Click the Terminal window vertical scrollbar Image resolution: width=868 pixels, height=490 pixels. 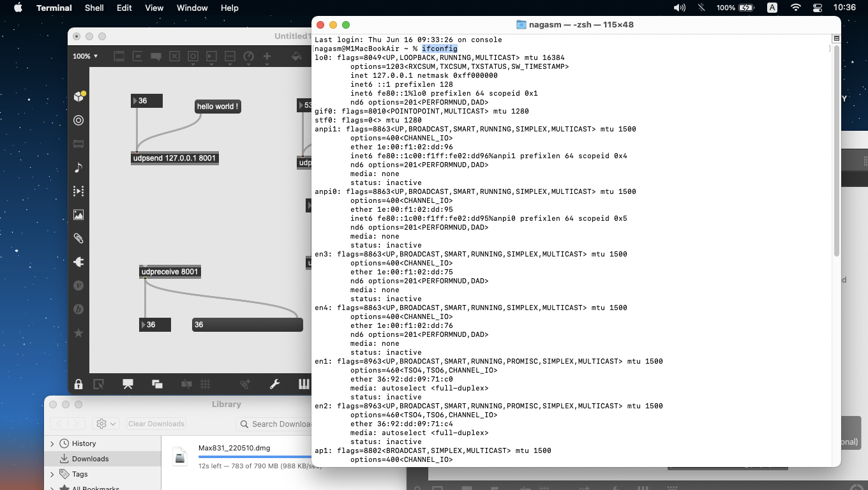coord(836,152)
